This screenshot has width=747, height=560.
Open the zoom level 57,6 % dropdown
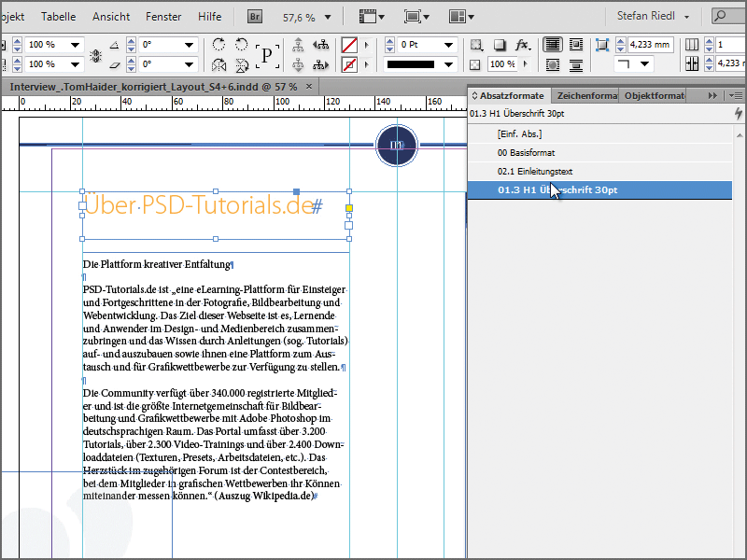[x=328, y=18]
